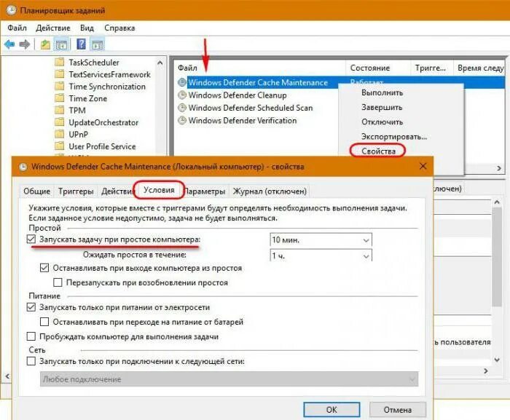This screenshot has width=510, height=420.
Task: Switch to the Общие tab
Action: (36, 191)
